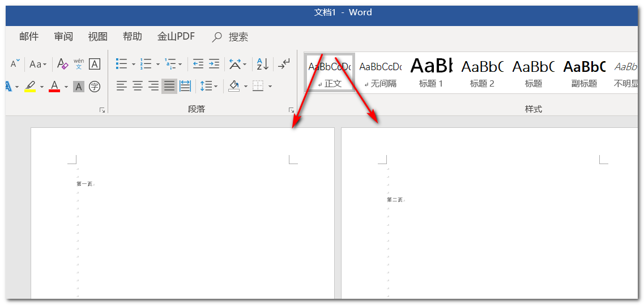The width and height of the screenshot is (644, 305).
Task: Open the 邮件 (Mailings) tab
Action: click(29, 37)
